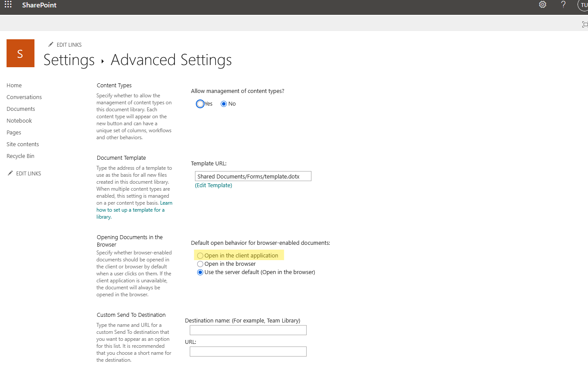This screenshot has height=367, width=588.
Task: Click the Destination name text box
Action: click(x=248, y=330)
